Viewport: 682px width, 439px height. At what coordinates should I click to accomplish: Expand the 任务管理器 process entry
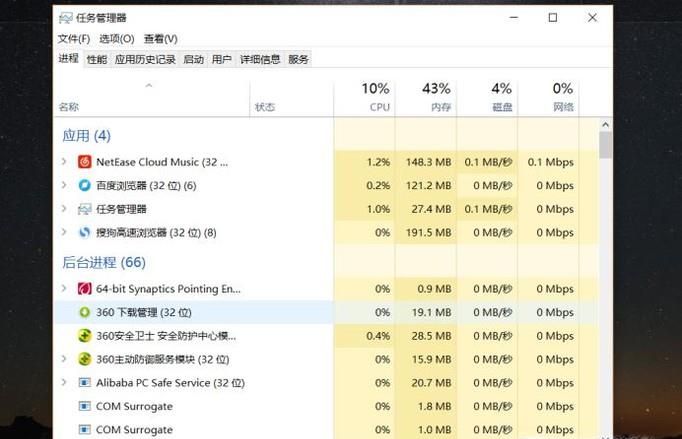coord(64,208)
